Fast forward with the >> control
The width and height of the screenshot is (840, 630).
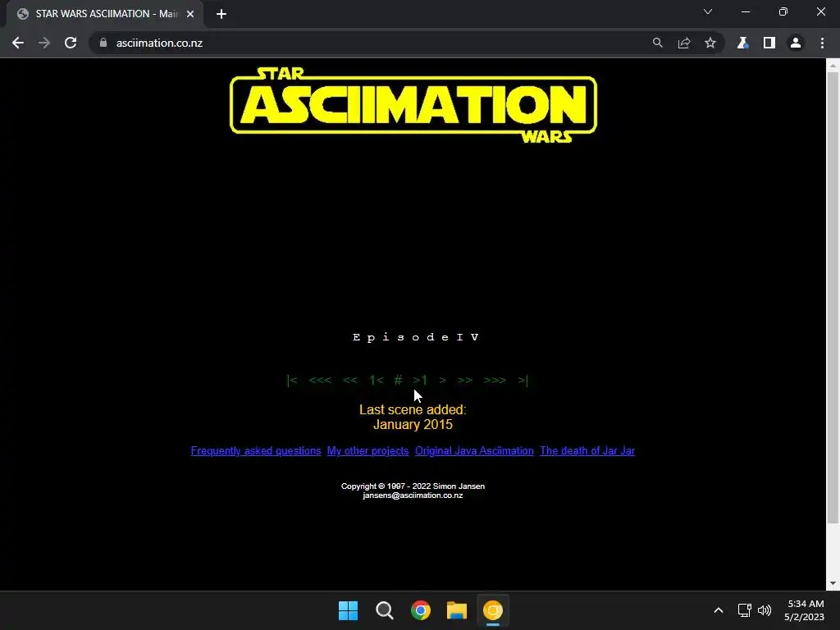pyautogui.click(x=465, y=381)
